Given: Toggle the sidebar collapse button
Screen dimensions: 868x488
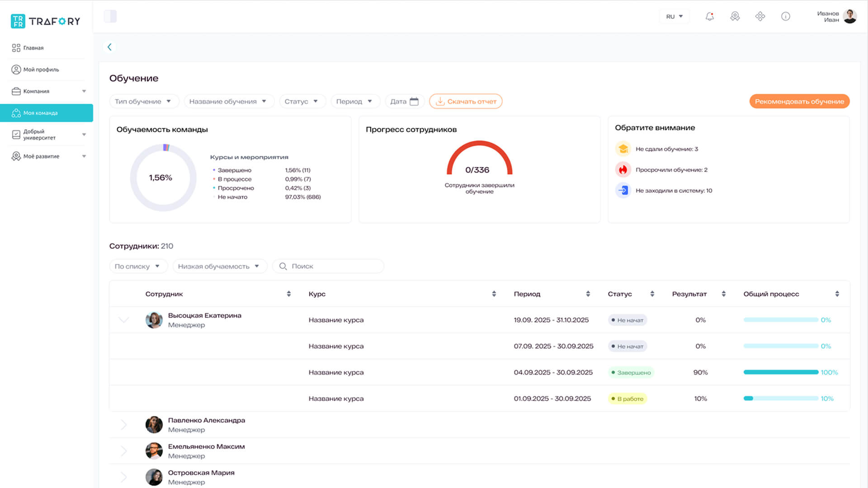Looking at the screenshot, I should coord(110,17).
